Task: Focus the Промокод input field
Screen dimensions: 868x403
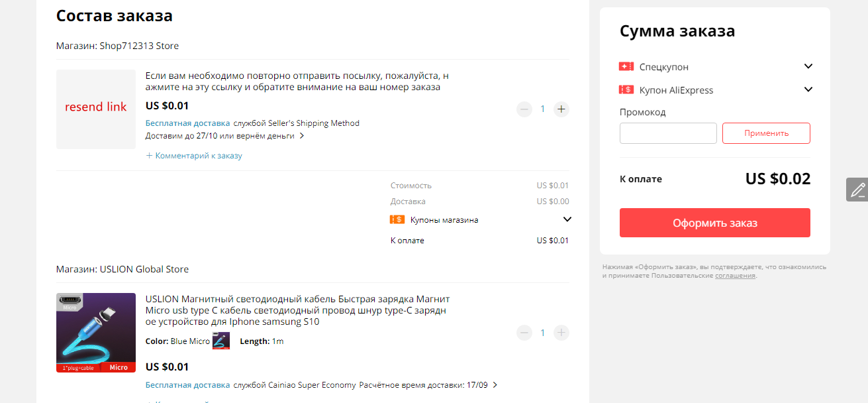Action: point(668,133)
